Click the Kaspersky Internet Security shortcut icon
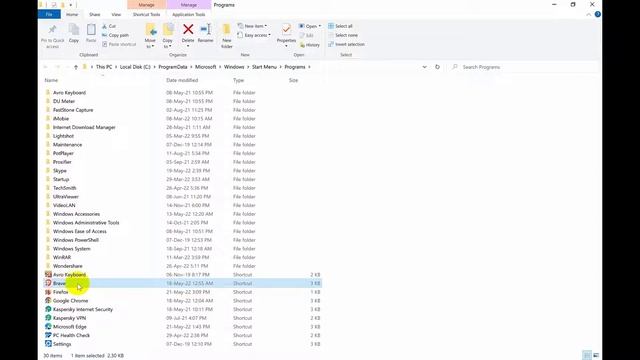The image size is (640, 360). pos(48,309)
